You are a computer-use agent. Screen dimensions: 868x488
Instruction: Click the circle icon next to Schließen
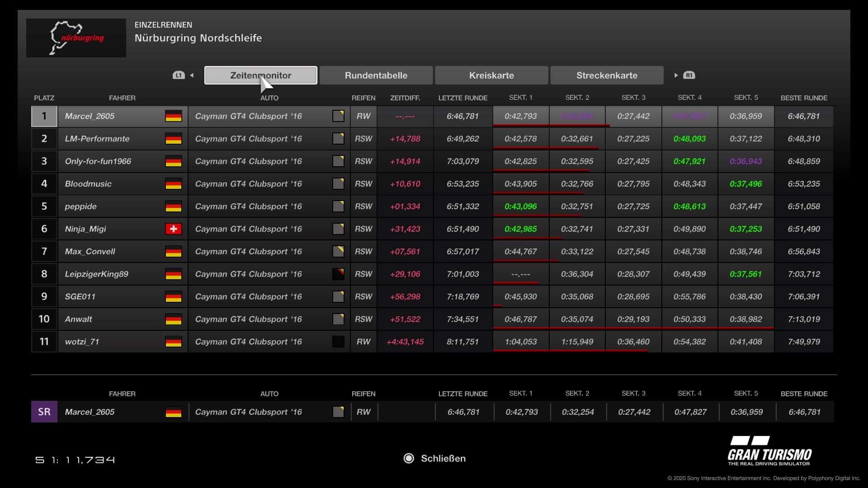tap(409, 459)
